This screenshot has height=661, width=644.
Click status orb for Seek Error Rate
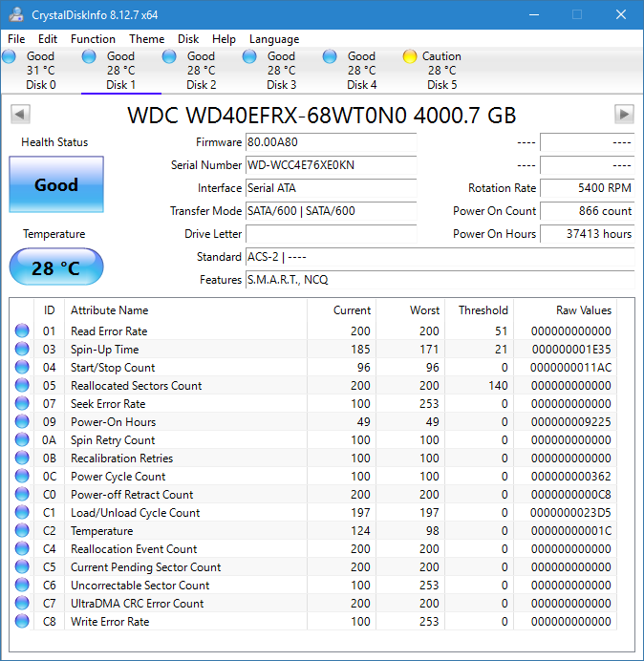pos(22,403)
